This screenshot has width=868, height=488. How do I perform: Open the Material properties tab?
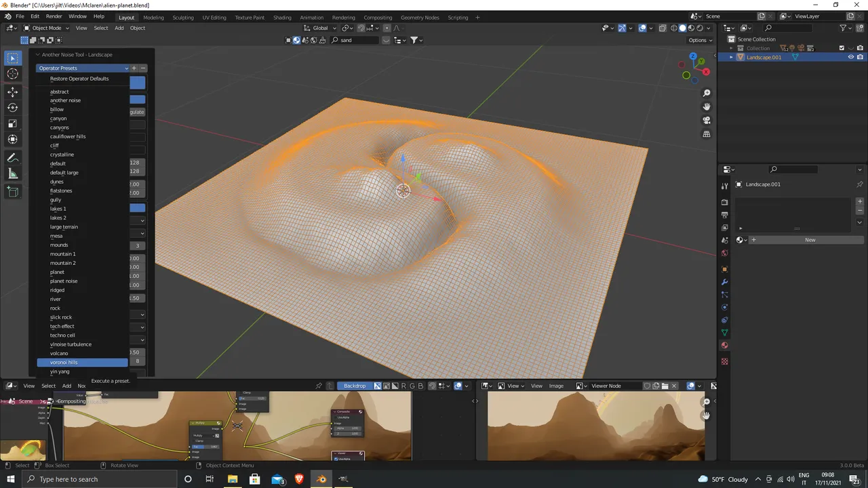(724, 346)
